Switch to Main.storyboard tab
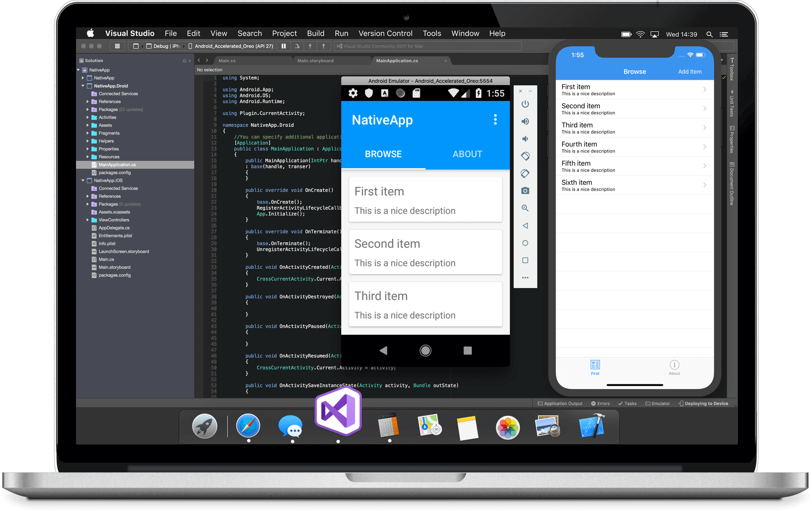The height and width of the screenshot is (511, 812). 315,61
